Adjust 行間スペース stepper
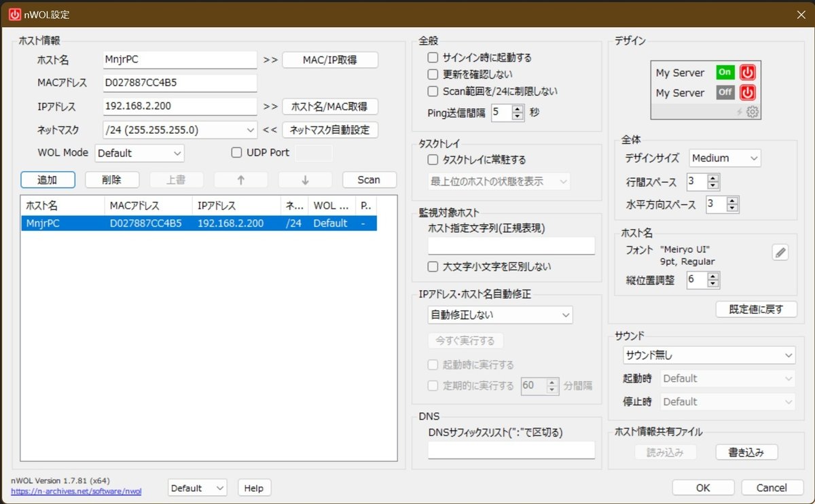The height and width of the screenshot is (504, 815). pos(712,182)
